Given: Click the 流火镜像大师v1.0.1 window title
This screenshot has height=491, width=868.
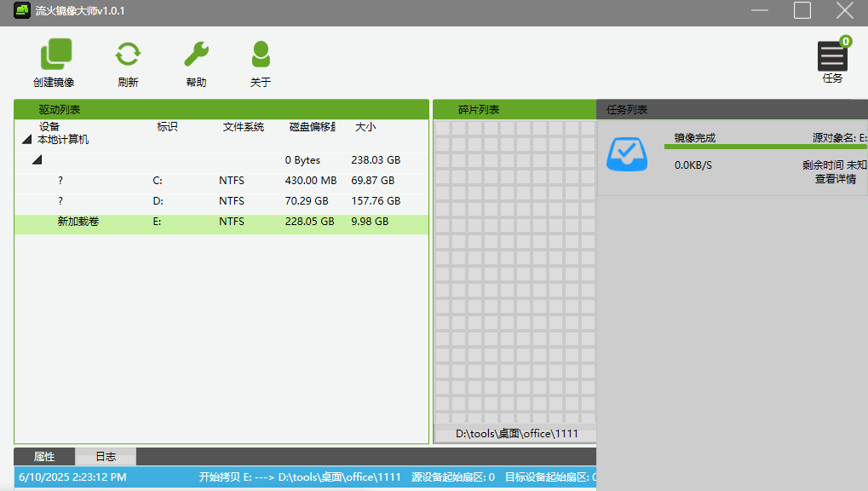Looking at the screenshot, I should (x=80, y=10).
